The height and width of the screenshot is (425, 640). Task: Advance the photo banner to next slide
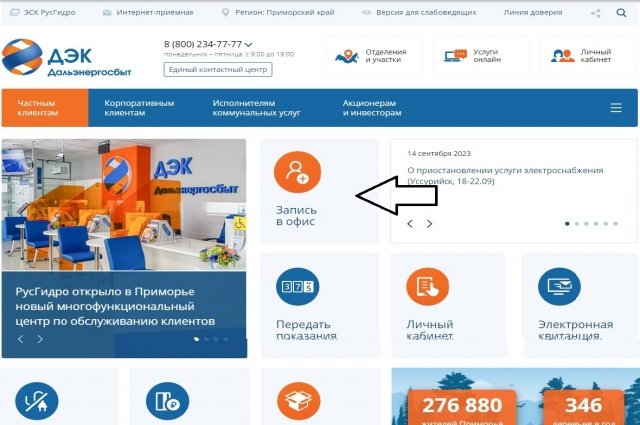click(40, 339)
